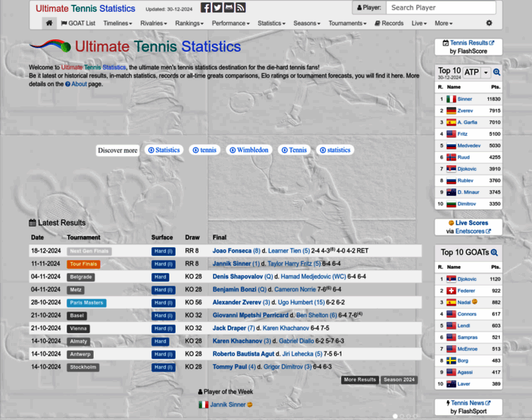532x420 pixels.
Task: Click Serbia flag beside Djokovic in GOAT list
Action: (451, 279)
